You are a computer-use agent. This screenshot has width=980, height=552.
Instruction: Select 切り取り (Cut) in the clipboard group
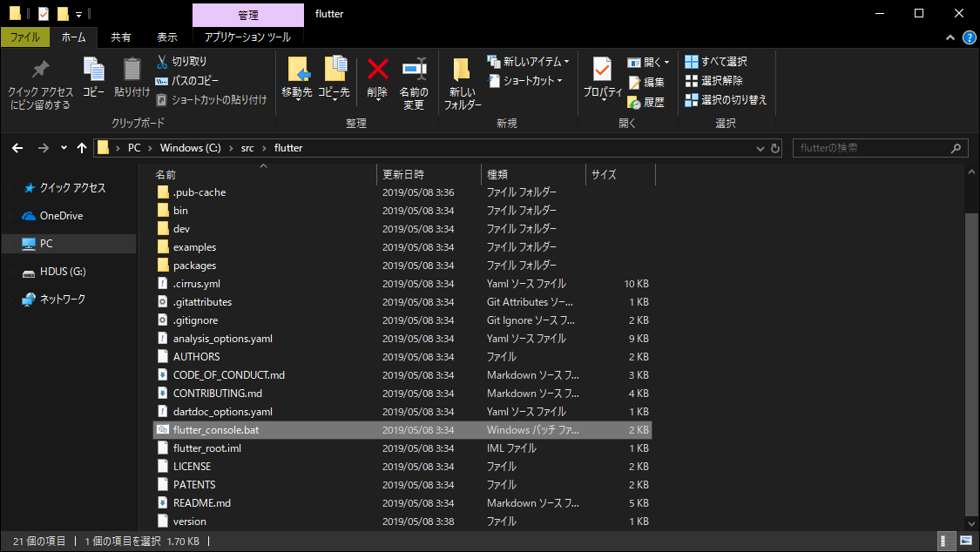181,61
